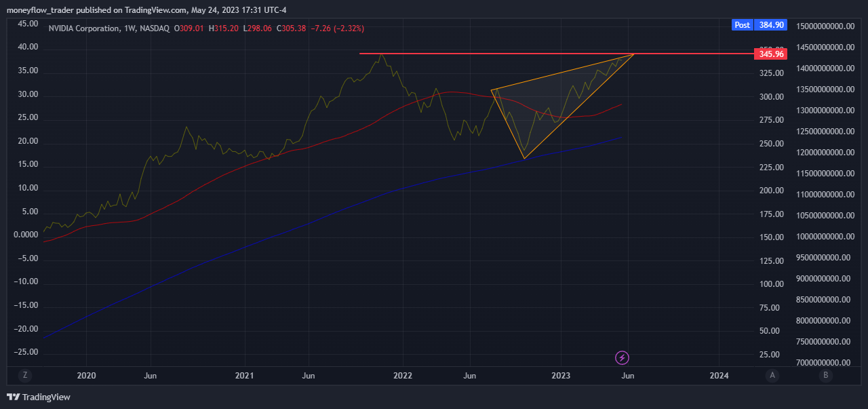Click the 2022 time axis label
This screenshot has width=868, height=409.
coord(403,375)
